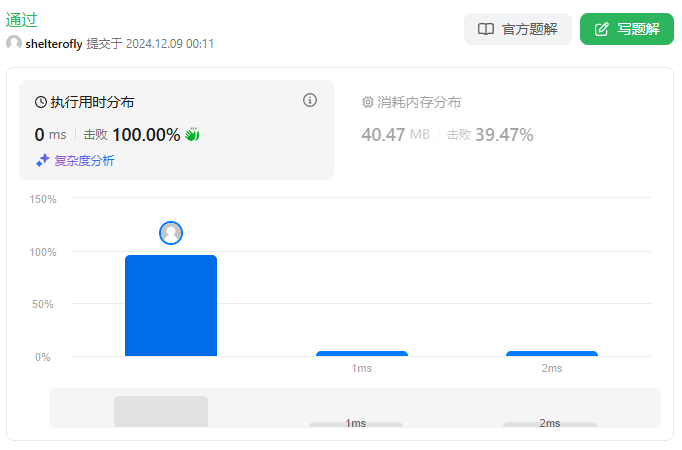Click the tall gray bar in range selector
682x450 pixels.
[161, 411]
